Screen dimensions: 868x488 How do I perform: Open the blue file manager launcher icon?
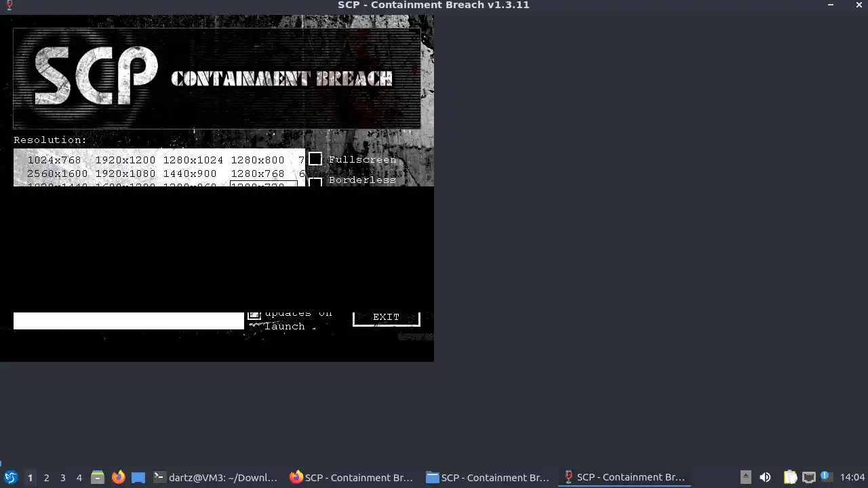coord(138,477)
